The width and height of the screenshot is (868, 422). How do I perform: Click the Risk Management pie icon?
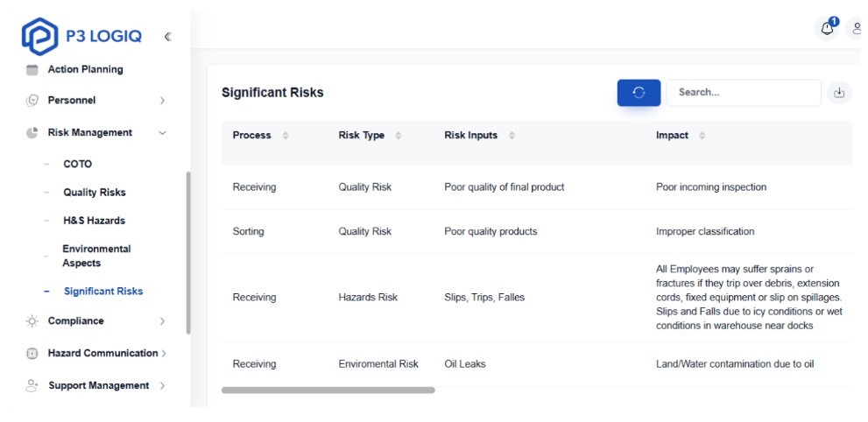pos(32,133)
